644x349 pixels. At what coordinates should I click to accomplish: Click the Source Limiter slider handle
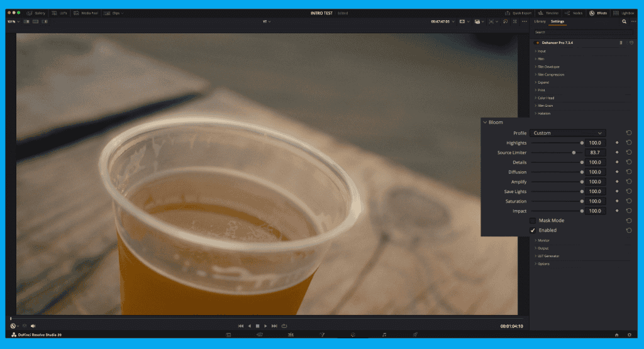coord(574,153)
